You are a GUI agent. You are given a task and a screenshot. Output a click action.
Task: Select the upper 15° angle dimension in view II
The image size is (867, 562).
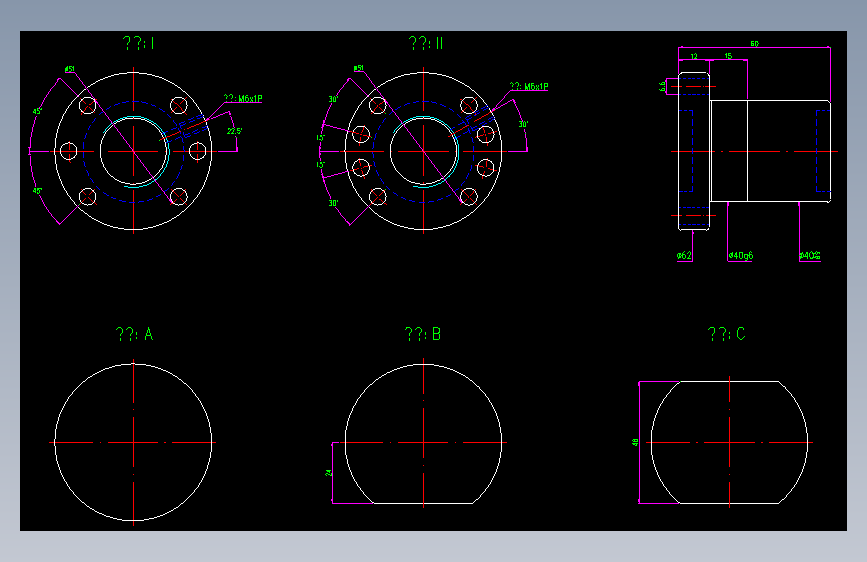tap(321, 138)
